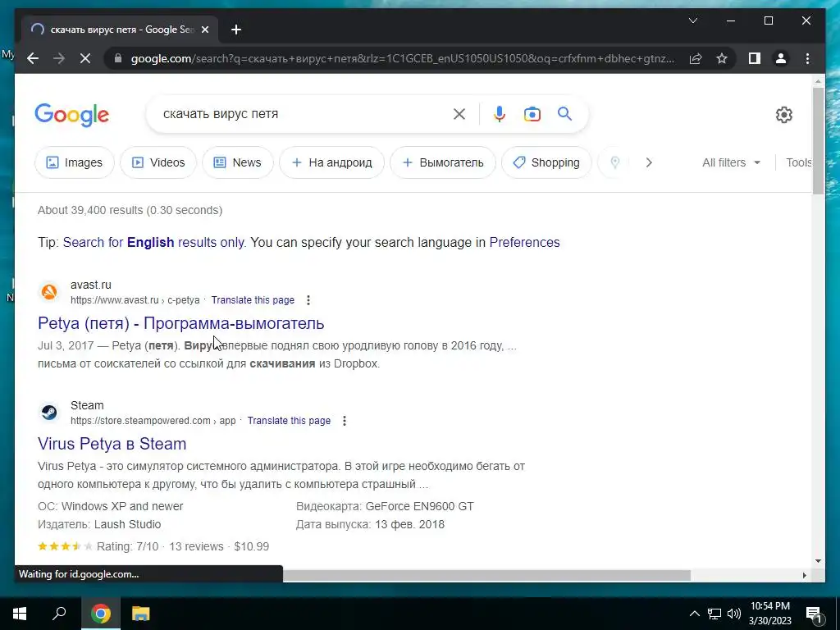This screenshot has height=630, width=840.
Task: Filter results by Videos
Action: pyautogui.click(x=158, y=162)
